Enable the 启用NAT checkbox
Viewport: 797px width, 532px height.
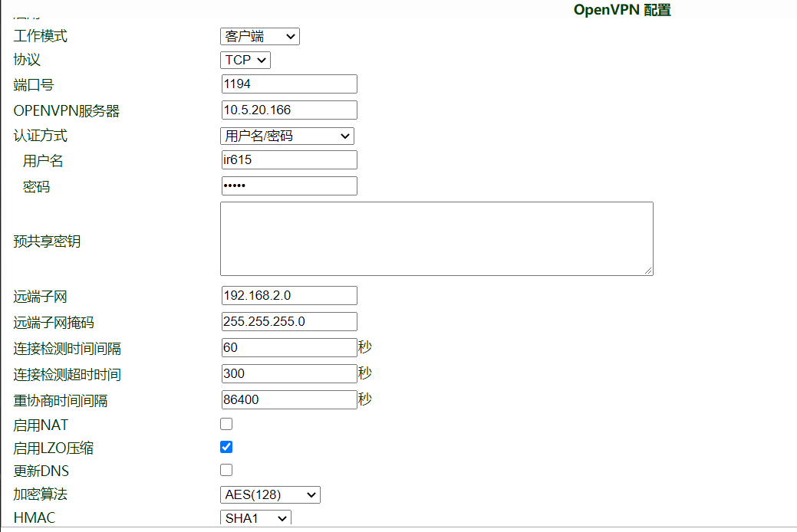(226, 424)
